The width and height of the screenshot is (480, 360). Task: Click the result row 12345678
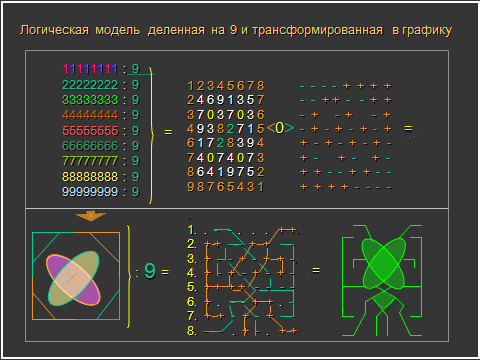226,86
